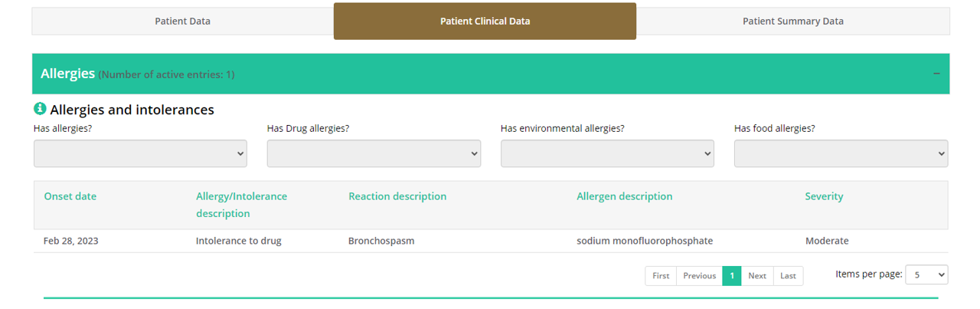
Task: Sort by Allergen description column header
Action: (624, 196)
